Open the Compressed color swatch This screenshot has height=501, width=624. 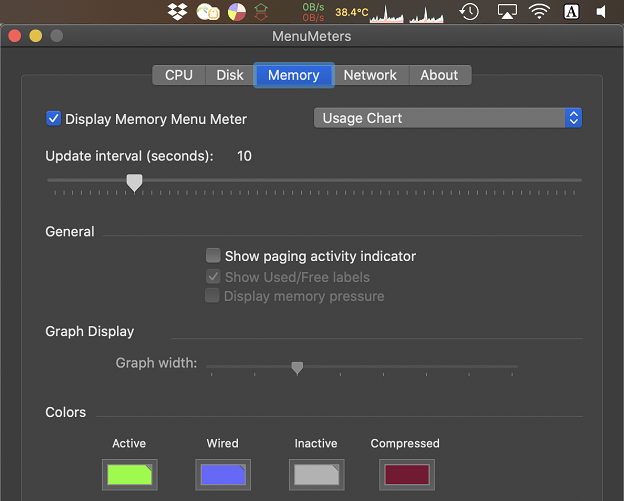pos(407,475)
